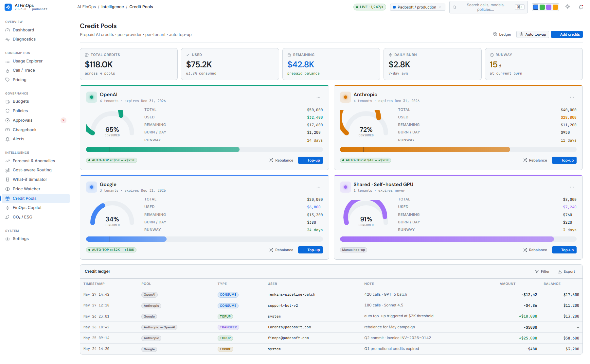The height and width of the screenshot is (364, 590).
Task: Top-up the Google pool
Action: (x=311, y=250)
